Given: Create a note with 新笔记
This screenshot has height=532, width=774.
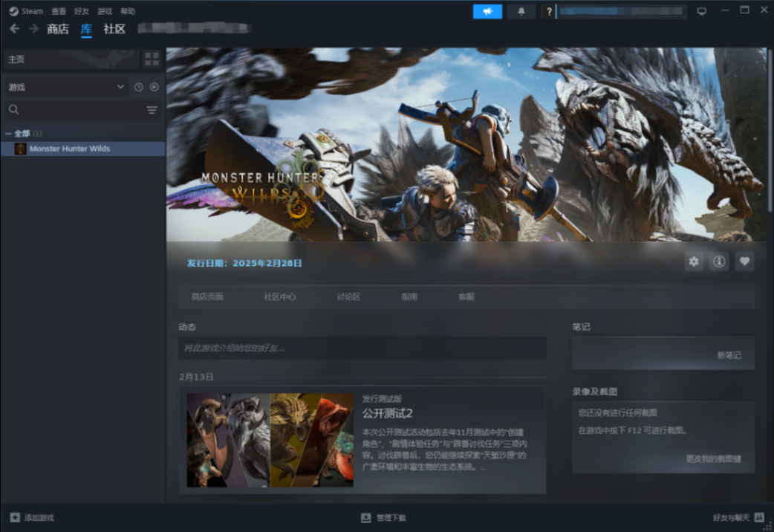Looking at the screenshot, I should (x=729, y=356).
